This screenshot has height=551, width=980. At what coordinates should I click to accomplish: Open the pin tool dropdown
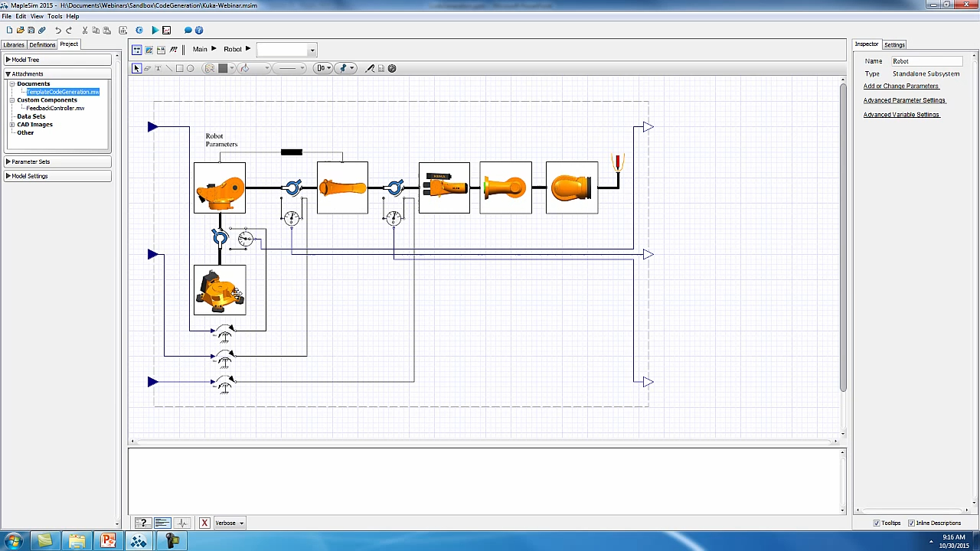tap(346, 68)
